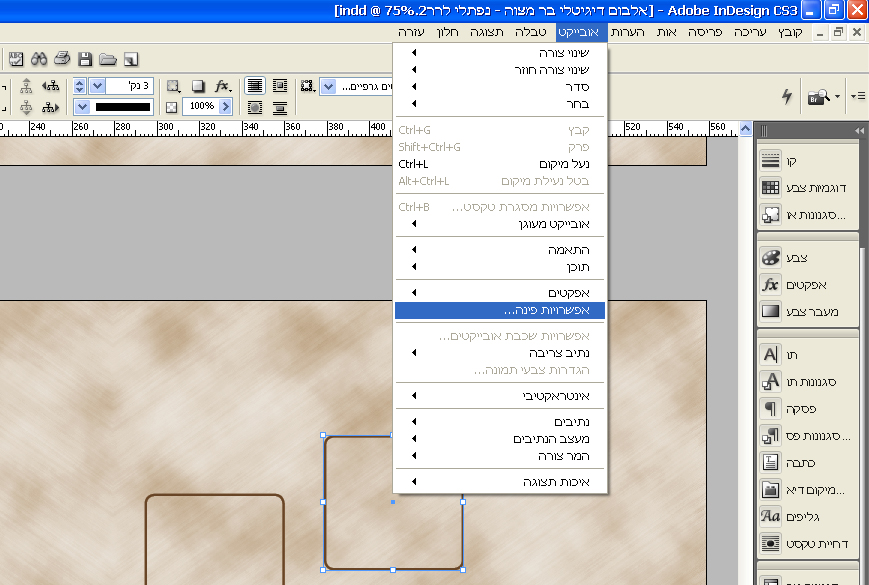Collapse the panel dock with the double arrows
The width and height of the screenshot is (869, 585).
tap(859, 131)
